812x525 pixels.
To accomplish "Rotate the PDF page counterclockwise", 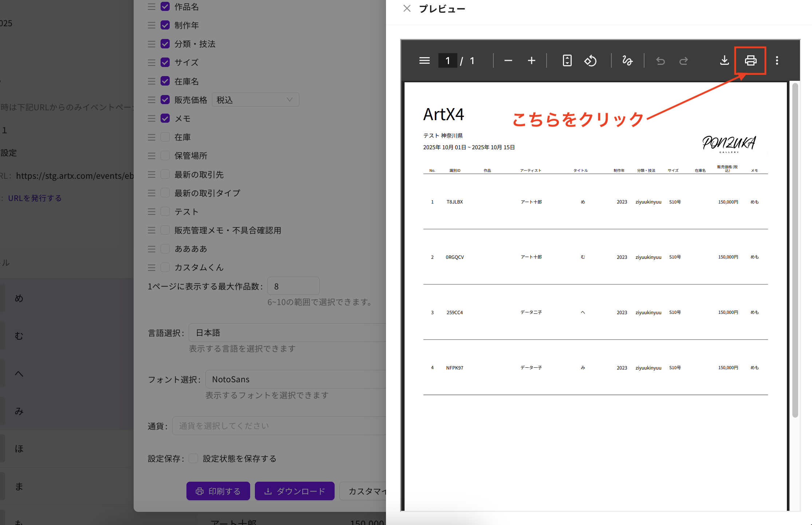I will click(x=590, y=60).
